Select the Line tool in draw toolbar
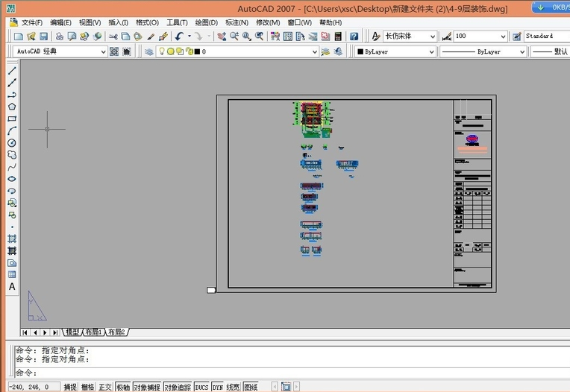 point(12,70)
